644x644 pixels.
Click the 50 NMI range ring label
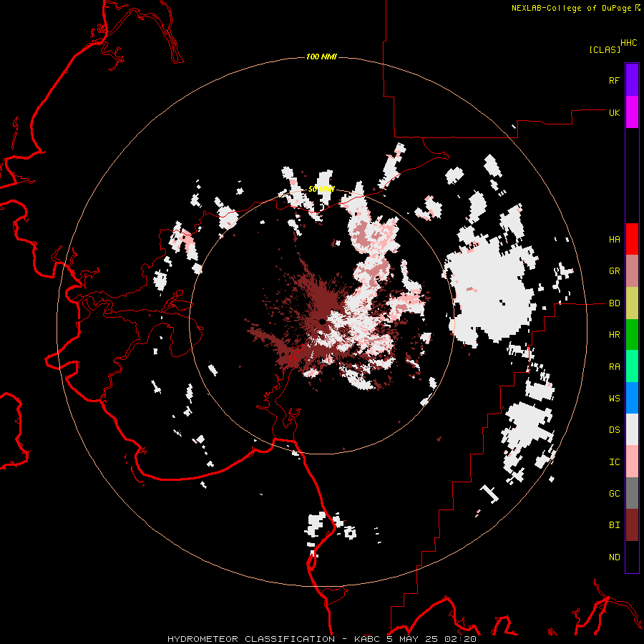pos(321,189)
